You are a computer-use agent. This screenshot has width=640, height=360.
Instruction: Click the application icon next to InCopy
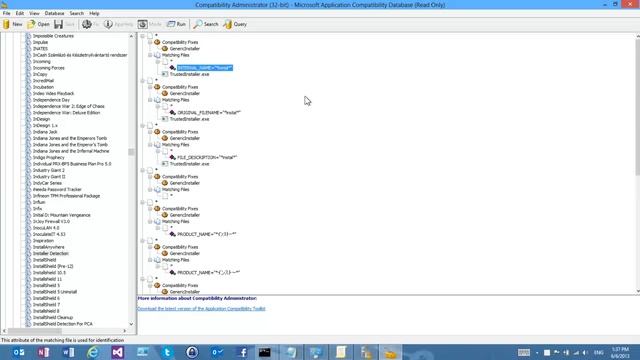(x=28, y=74)
